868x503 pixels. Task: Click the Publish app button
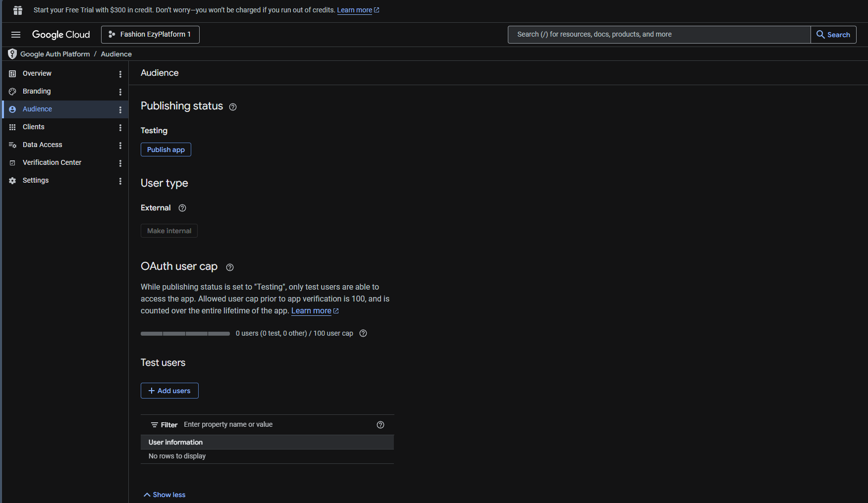coord(166,150)
